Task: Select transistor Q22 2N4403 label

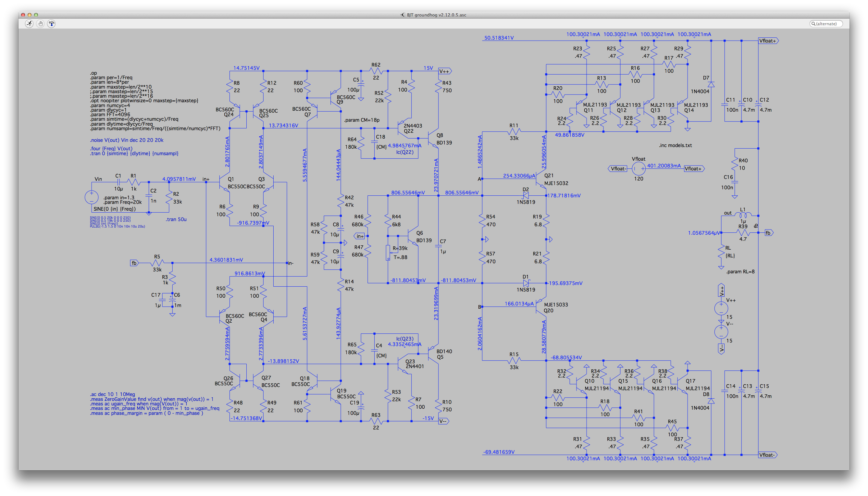Action: click(x=413, y=129)
